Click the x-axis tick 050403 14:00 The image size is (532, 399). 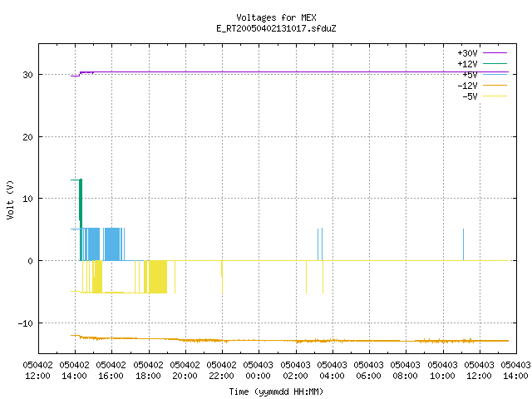tap(515, 371)
